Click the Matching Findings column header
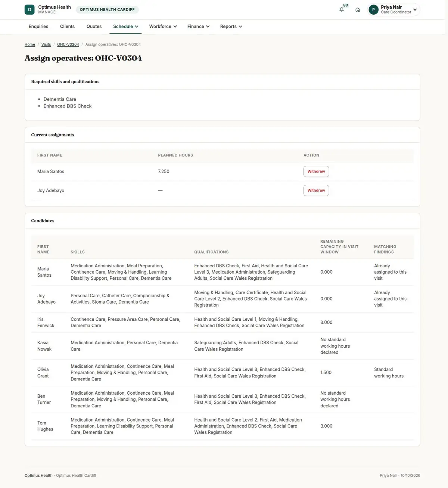 coord(385,249)
